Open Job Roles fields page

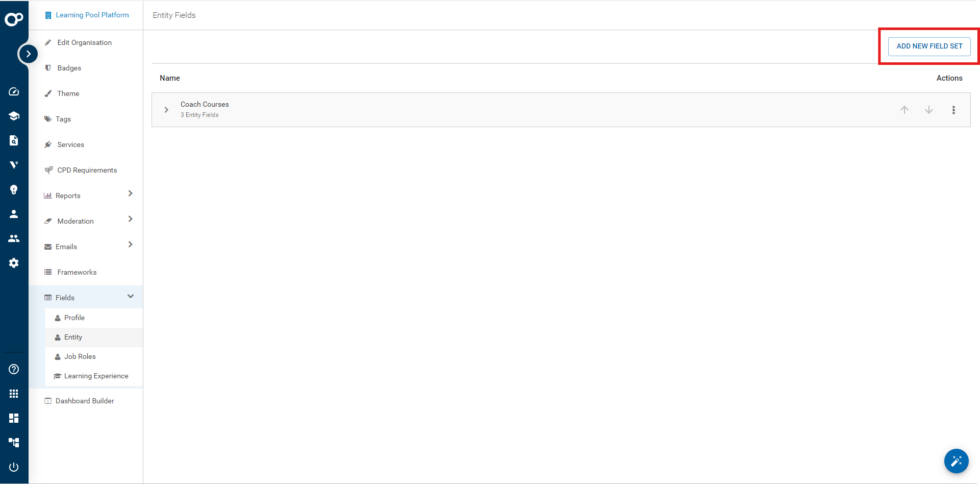(x=80, y=356)
